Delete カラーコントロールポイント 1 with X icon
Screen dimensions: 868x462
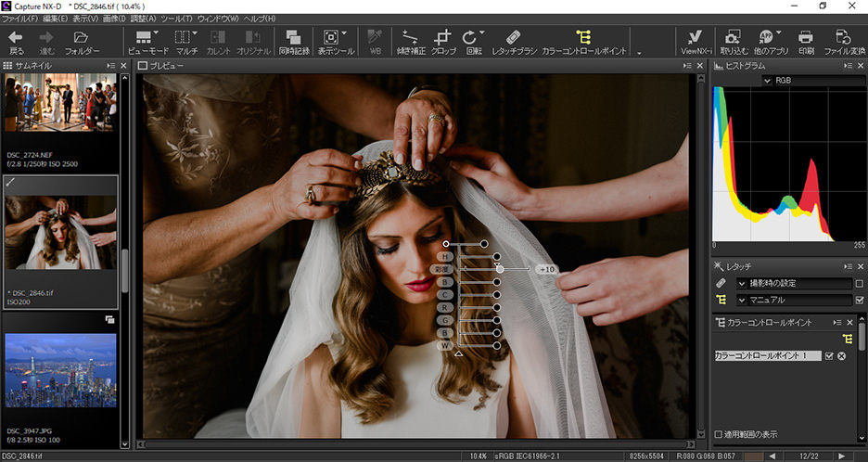tap(841, 356)
